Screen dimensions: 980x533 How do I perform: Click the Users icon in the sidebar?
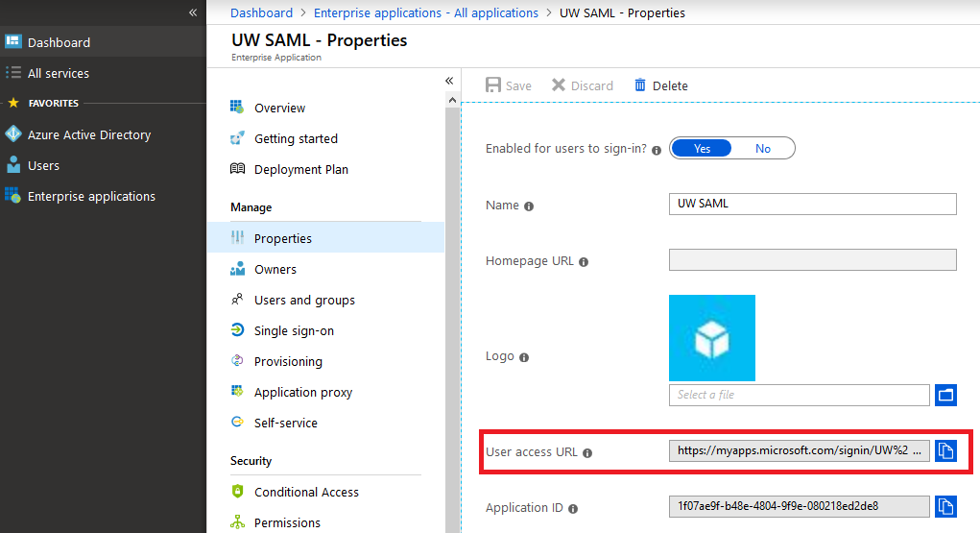[x=13, y=164]
